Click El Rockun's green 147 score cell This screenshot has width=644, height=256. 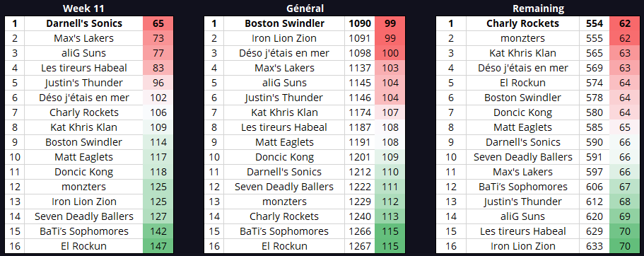tap(158, 246)
